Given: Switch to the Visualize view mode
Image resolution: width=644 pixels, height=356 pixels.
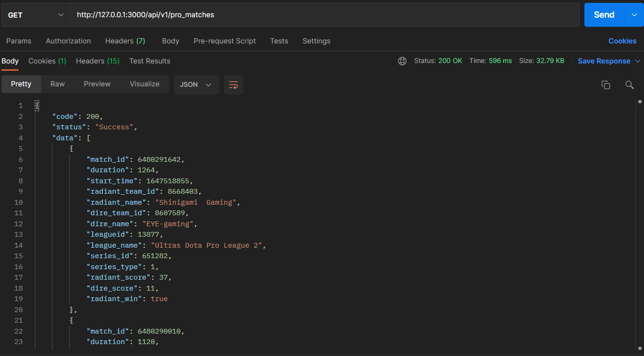Looking at the screenshot, I should (144, 84).
